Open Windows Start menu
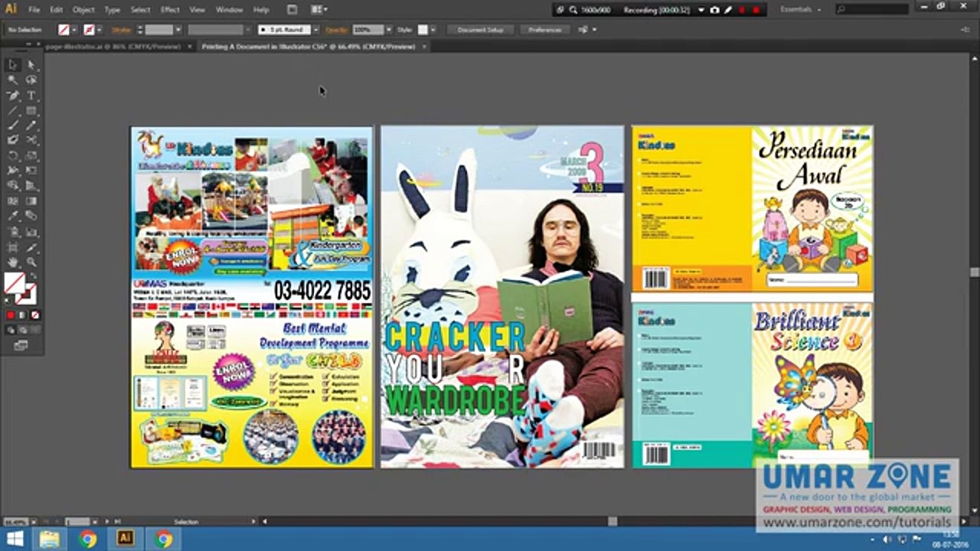Screen dimensions: 980x551 (x=15, y=539)
